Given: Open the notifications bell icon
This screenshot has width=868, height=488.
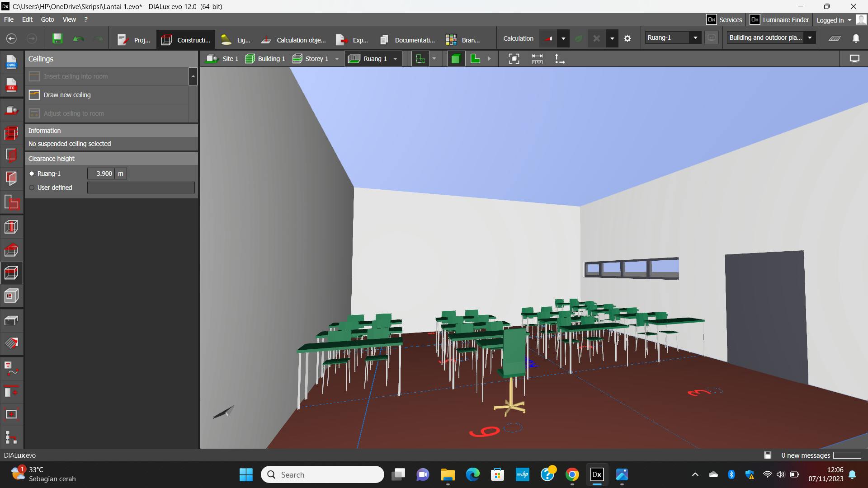Looking at the screenshot, I should (856, 39).
